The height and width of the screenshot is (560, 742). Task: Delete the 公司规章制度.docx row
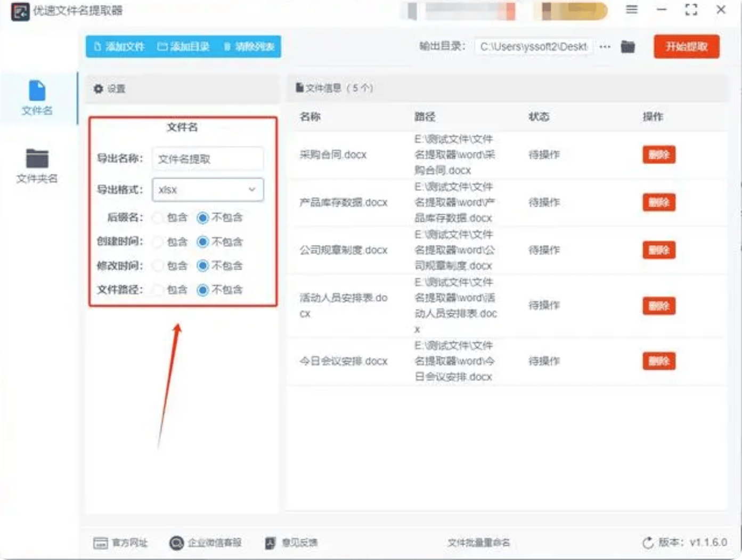659,250
